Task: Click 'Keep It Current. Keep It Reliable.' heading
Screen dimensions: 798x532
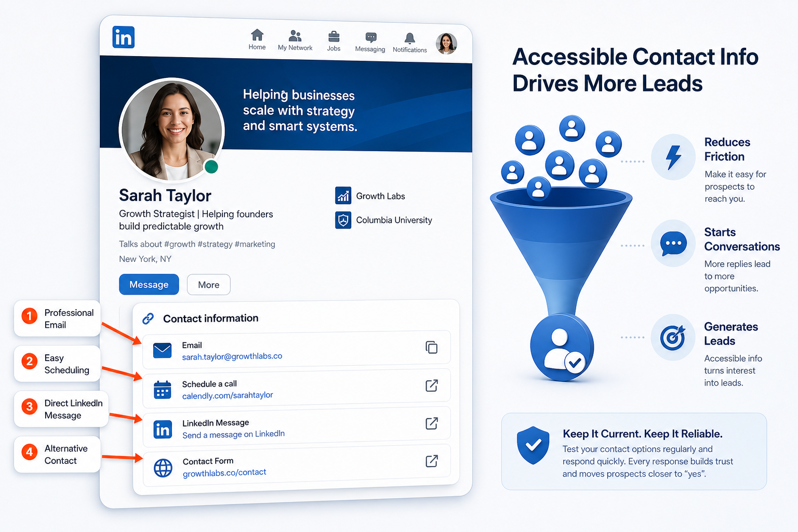Action: [x=643, y=434]
